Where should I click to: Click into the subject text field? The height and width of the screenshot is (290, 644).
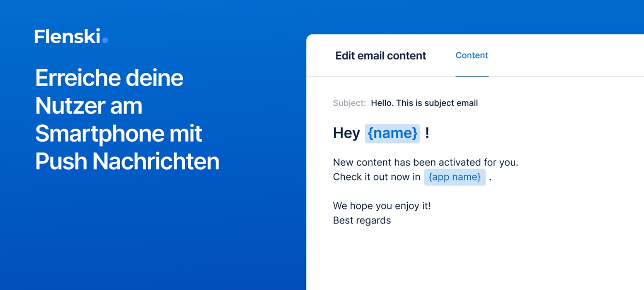click(424, 103)
